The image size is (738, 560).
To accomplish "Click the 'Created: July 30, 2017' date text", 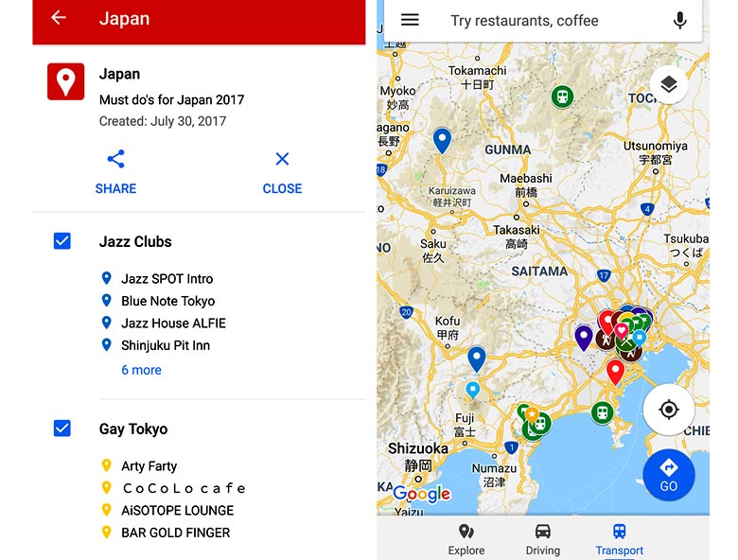I will click(163, 121).
